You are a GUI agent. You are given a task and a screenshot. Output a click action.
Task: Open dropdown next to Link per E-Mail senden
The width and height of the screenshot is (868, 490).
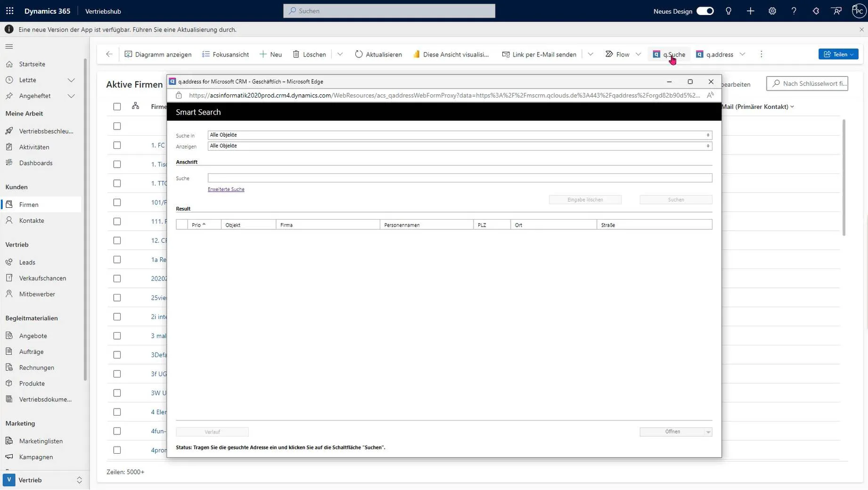[590, 54]
